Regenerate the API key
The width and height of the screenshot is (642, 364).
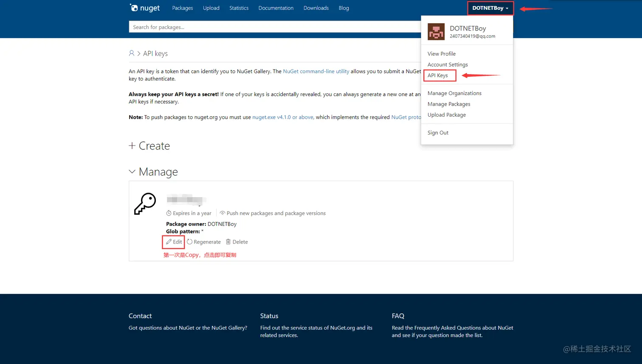pos(204,242)
